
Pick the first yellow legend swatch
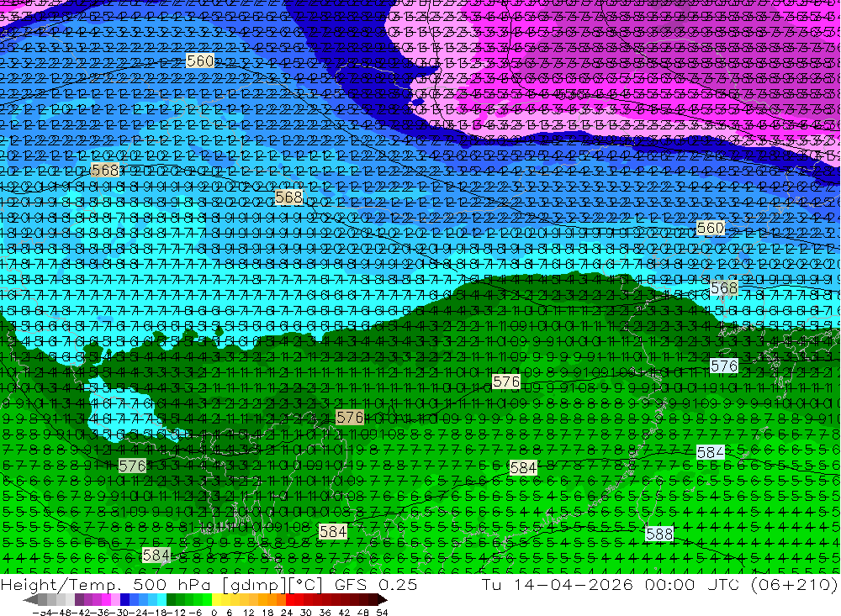point(217,600)
